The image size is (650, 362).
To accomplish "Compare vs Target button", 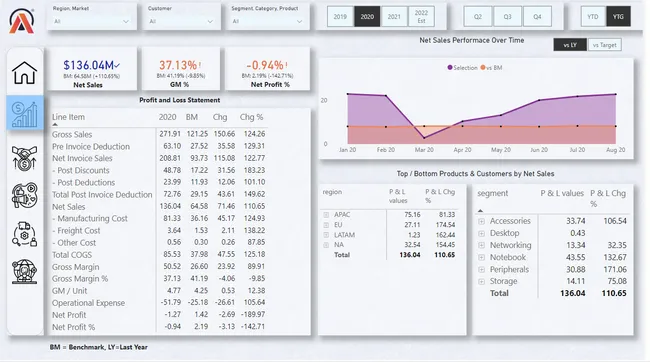I will [604, 45].
